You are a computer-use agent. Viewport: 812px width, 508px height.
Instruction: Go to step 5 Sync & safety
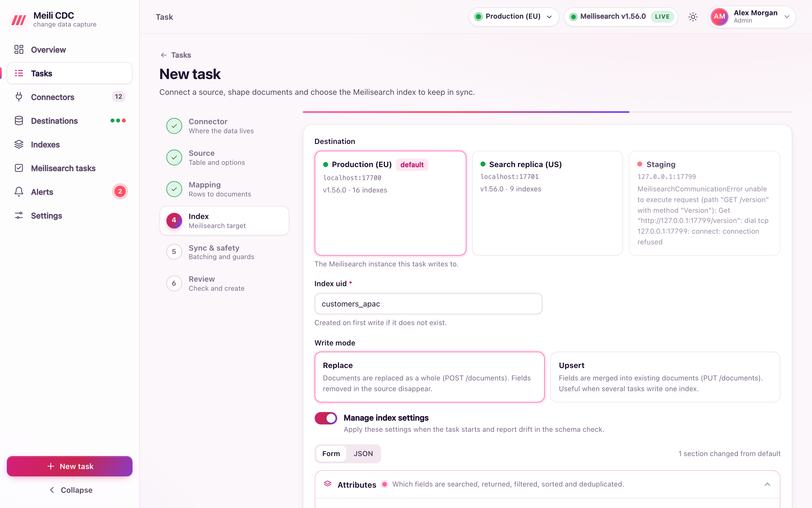(x=224, y=252)
